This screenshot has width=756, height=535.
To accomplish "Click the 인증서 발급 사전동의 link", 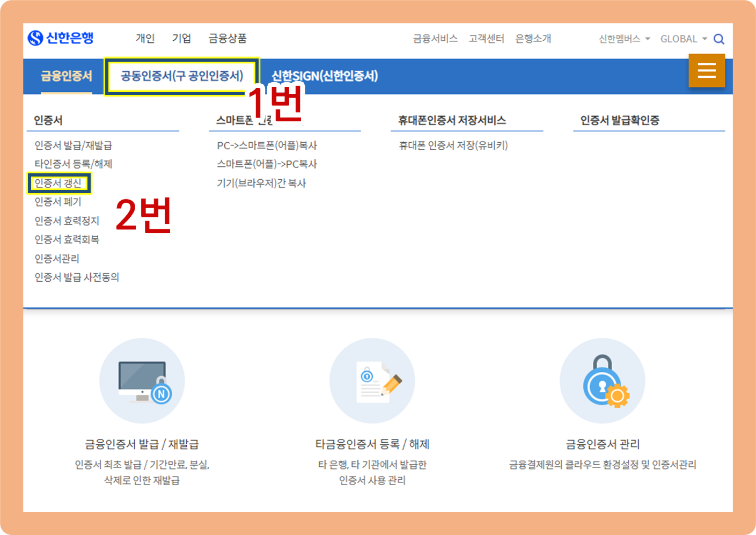I will [x=77, y=277].
